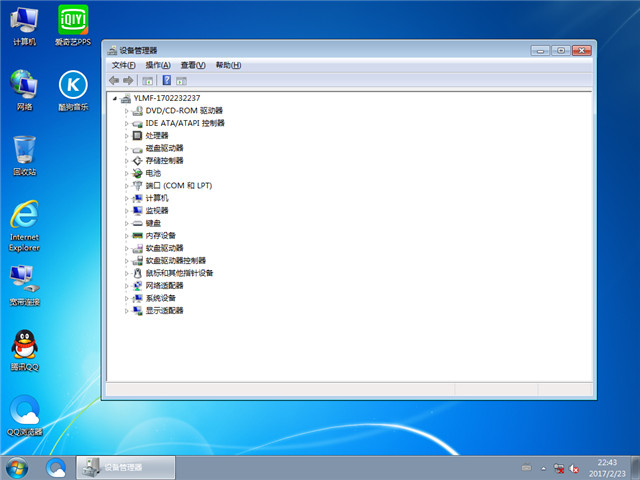The image size is (640, 480).
Task: Open the 爱奇艺PPS desktop icon
Action: coord(73,25)
